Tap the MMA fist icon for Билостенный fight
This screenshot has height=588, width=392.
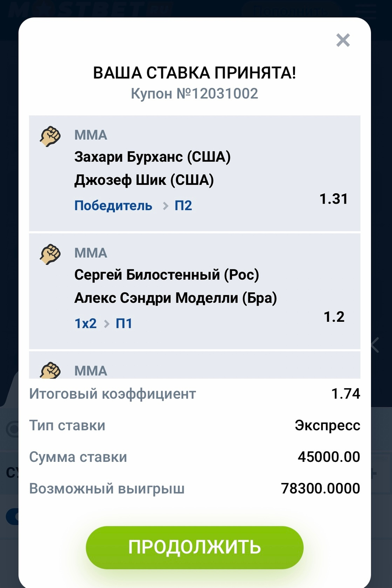point(50,254)
